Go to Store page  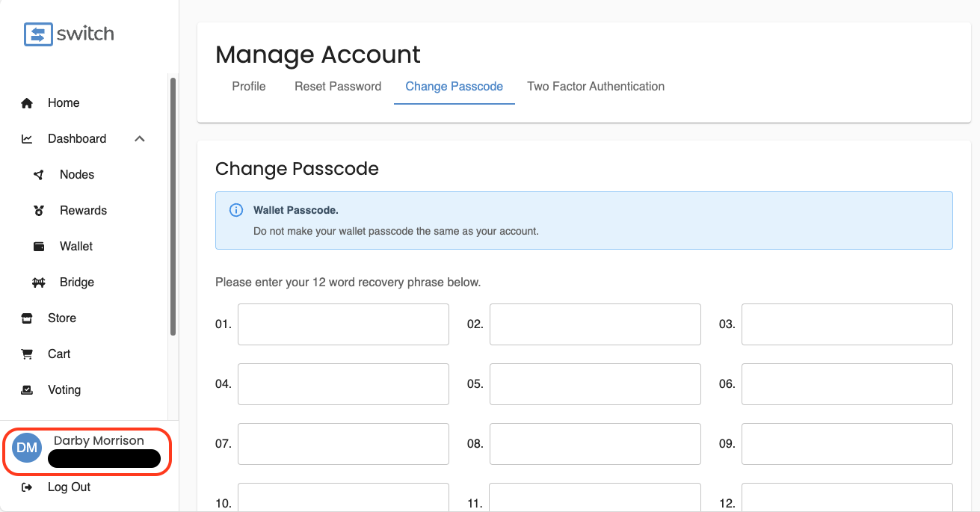click(62, 318)
